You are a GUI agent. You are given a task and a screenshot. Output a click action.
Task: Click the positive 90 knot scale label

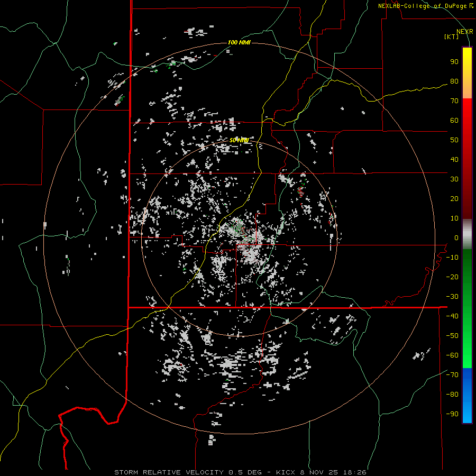tap(454, 62)
